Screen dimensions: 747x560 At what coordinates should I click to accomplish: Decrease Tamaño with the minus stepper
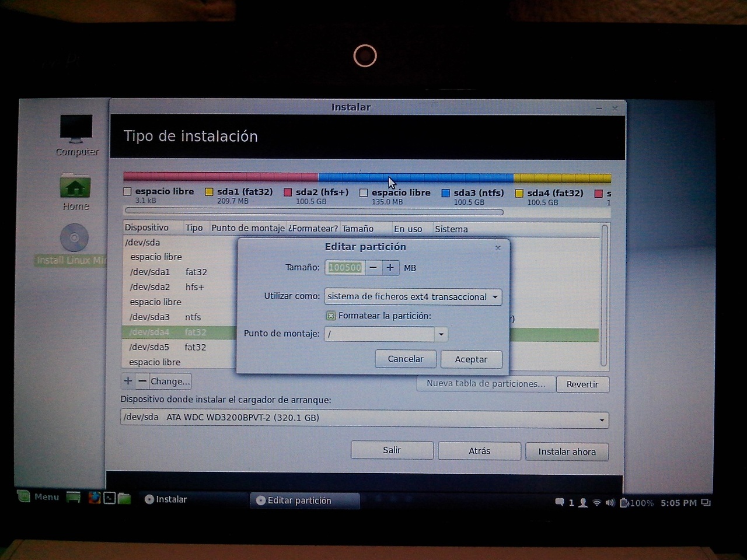[x=373, y=268]
